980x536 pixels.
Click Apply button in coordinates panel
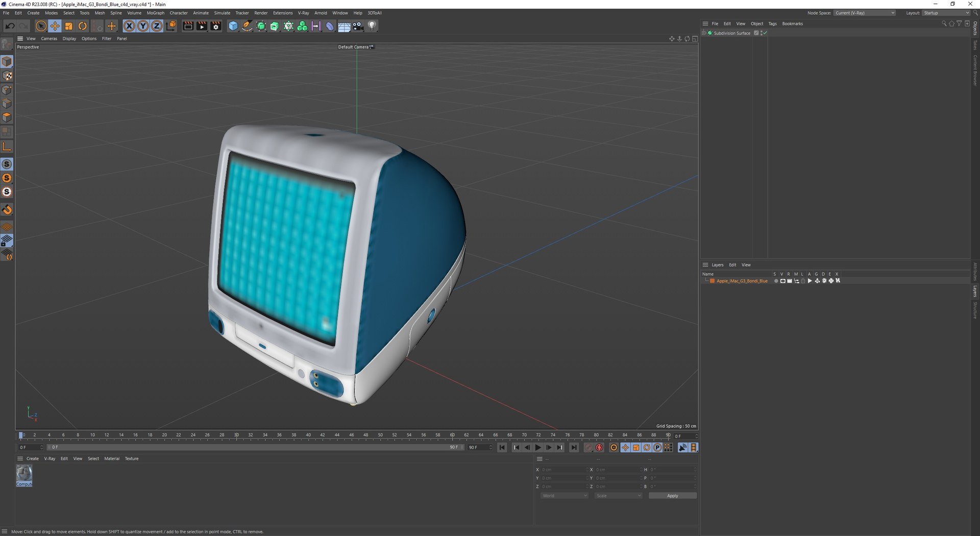(673, 496)
